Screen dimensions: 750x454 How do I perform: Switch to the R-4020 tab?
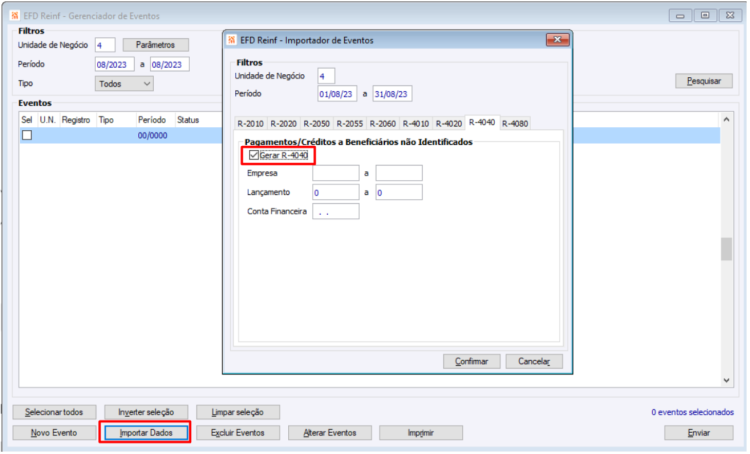click(x=449, y=123)
